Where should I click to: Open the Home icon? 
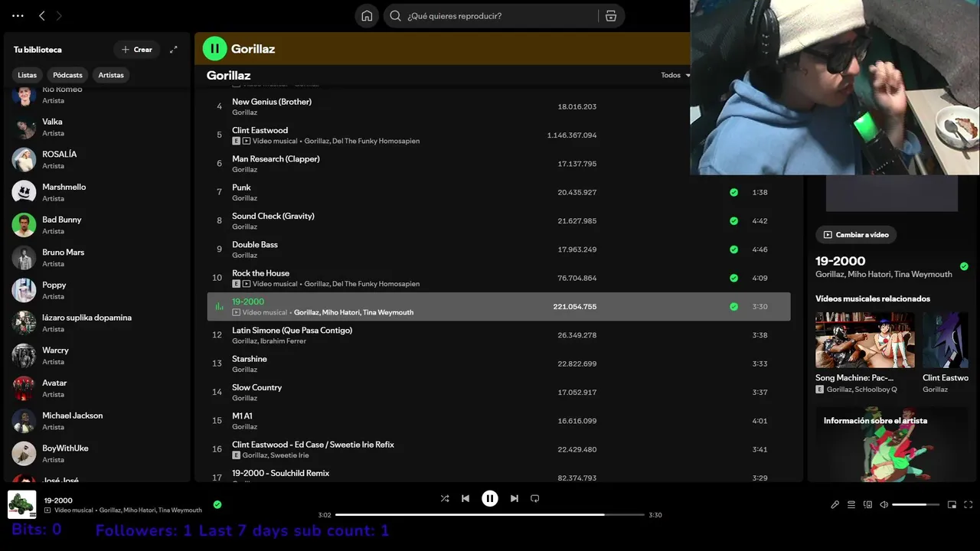(x=367, y=16)
